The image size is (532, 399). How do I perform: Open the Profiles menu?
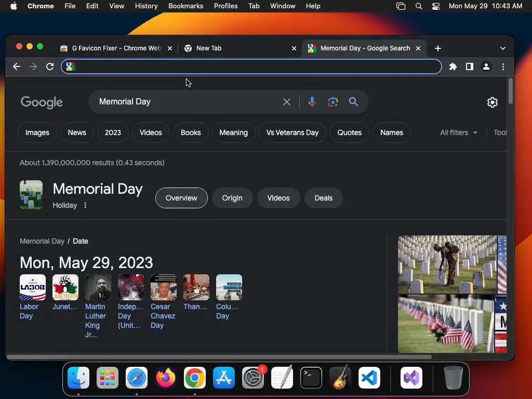tap(225, 6)
